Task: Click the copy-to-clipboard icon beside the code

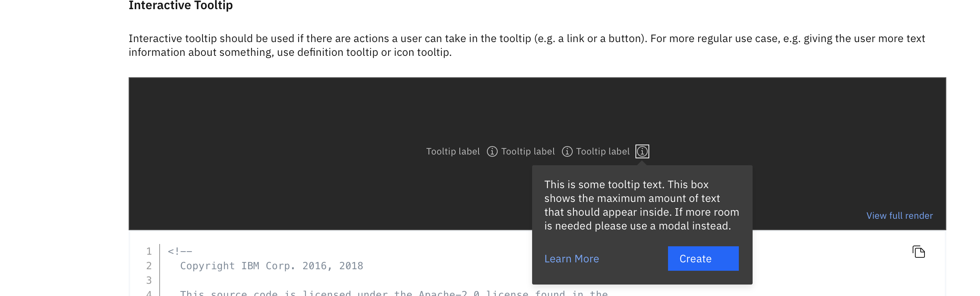Action: tap(919, 252)
